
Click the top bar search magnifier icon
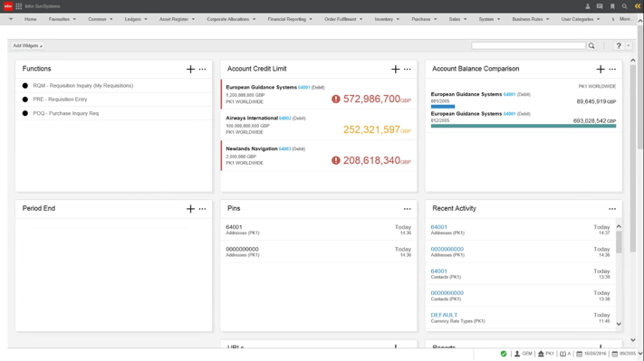point(624,6)
